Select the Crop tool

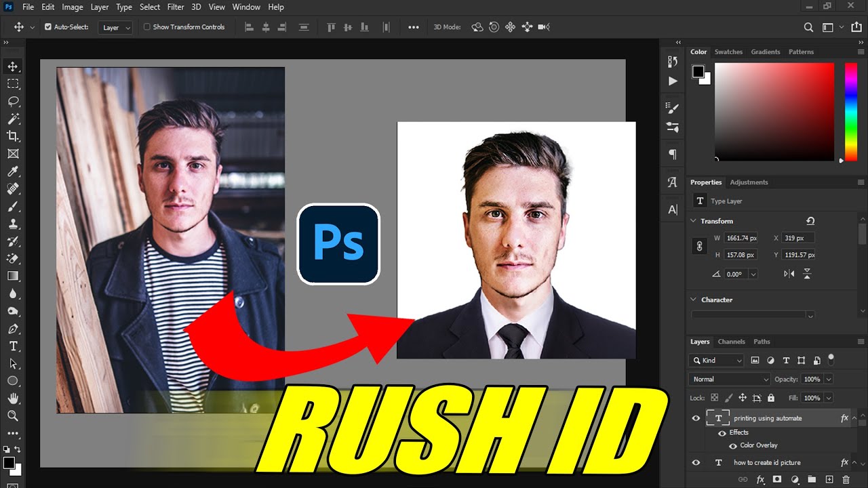pyautogui.click(x=13, y=136)
